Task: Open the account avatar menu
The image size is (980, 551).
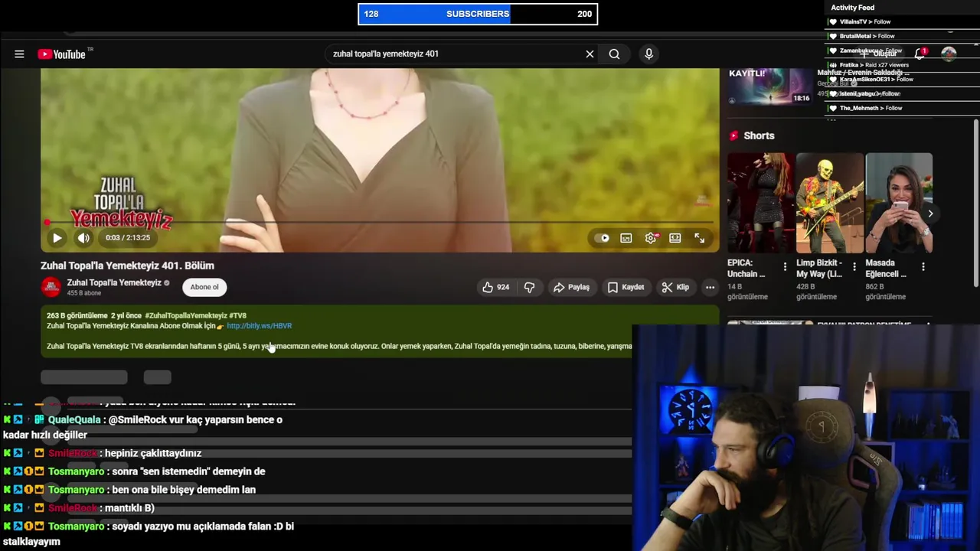Action: [949, 54]
